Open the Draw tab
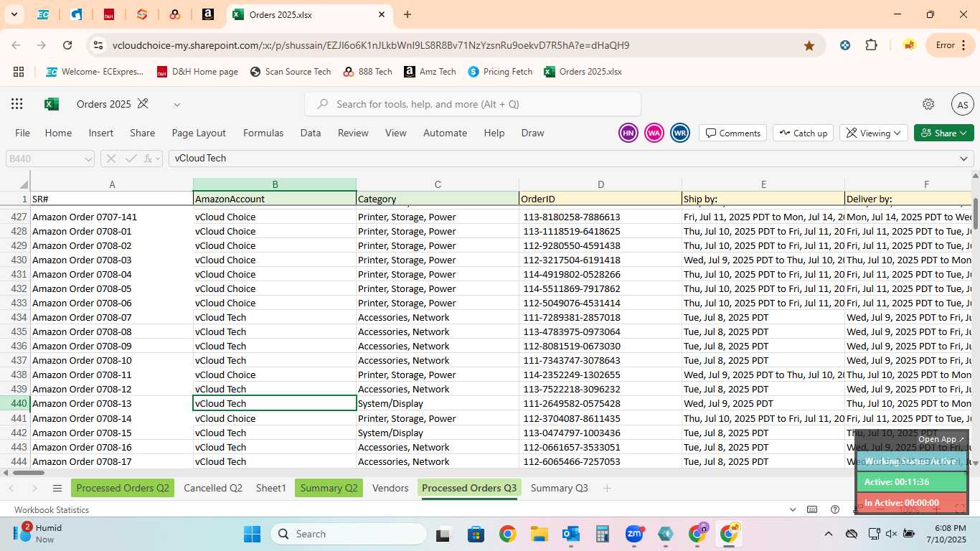The height and width of the screenshot is (551, 980). (x=532, y=133)
